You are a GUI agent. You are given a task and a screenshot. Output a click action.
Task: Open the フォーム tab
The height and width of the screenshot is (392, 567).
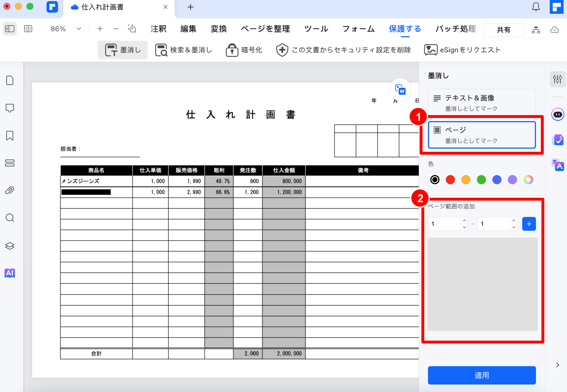(x=358, y=29)
